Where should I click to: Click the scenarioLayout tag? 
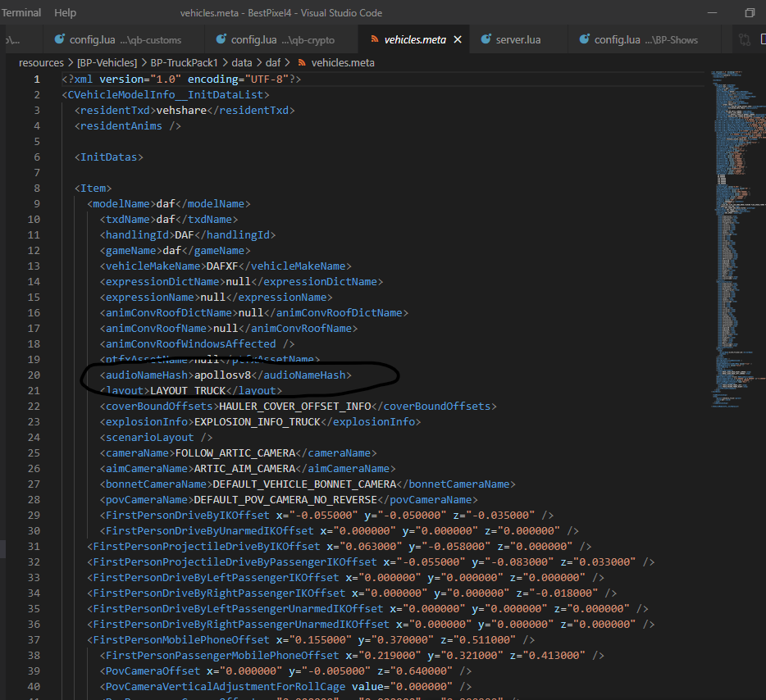[156, 438]
